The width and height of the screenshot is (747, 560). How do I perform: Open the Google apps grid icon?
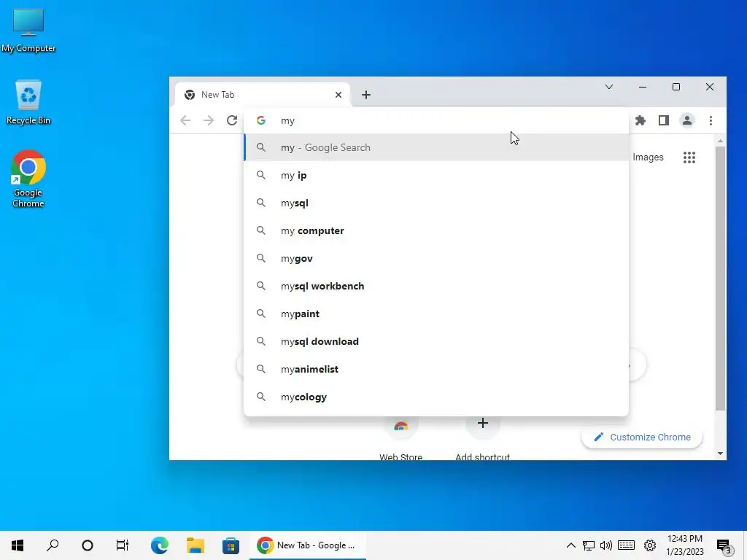(689, 157)
